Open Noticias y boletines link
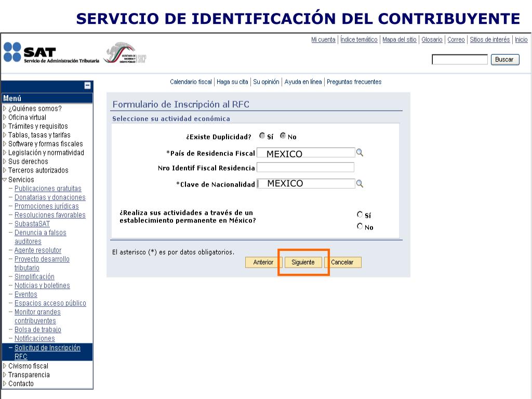 [42, 286]
